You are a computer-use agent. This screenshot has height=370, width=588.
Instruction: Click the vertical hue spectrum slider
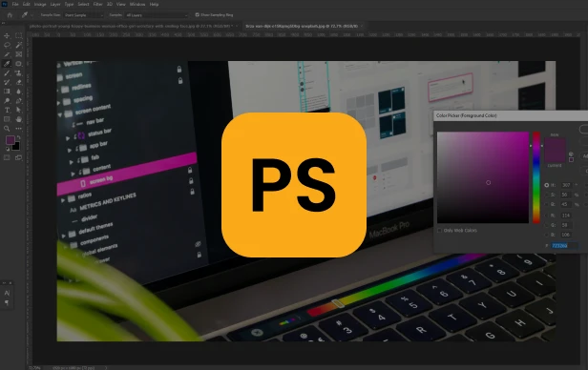click(536, 177)
